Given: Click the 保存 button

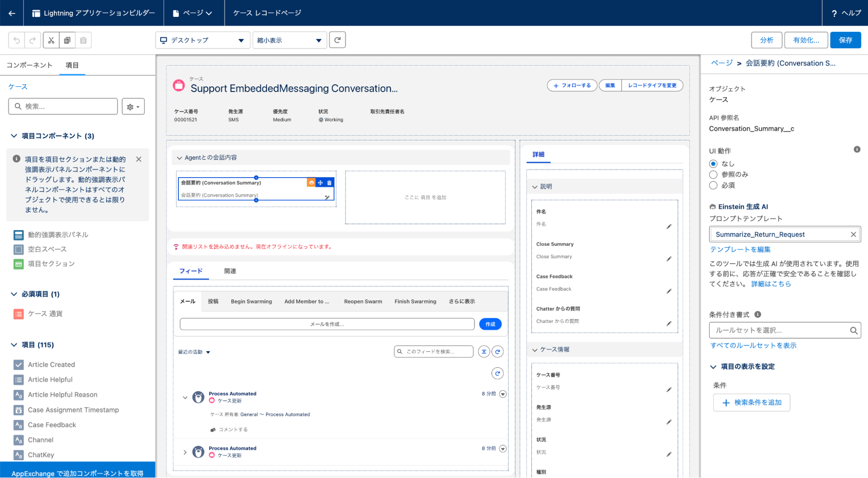Looking at the screenshot, I should click(x=845, y=40).
